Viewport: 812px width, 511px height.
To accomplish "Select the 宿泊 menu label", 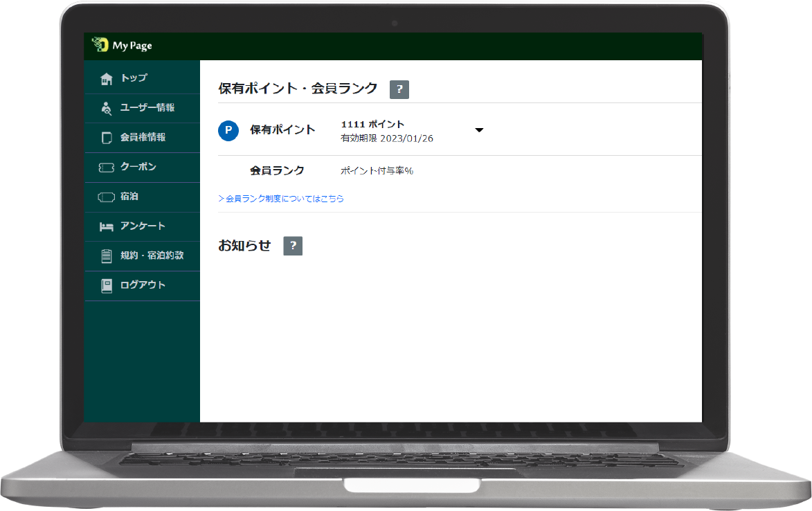I will pos(129,197).
